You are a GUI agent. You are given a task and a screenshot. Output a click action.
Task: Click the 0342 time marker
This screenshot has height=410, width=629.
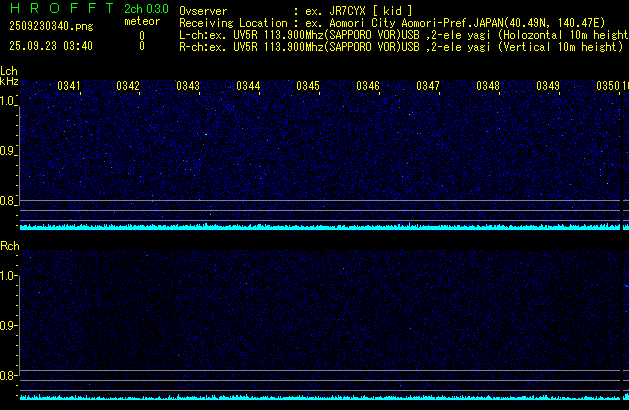(x=128, y=87)
